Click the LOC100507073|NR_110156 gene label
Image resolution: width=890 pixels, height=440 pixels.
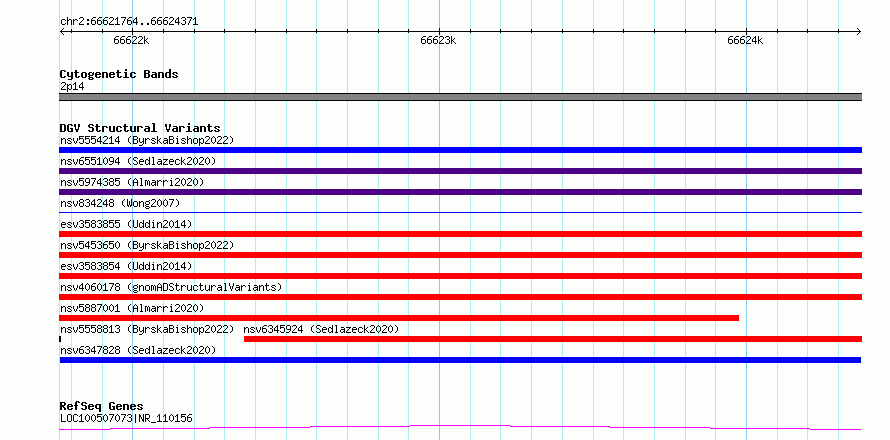coord(126,418)
